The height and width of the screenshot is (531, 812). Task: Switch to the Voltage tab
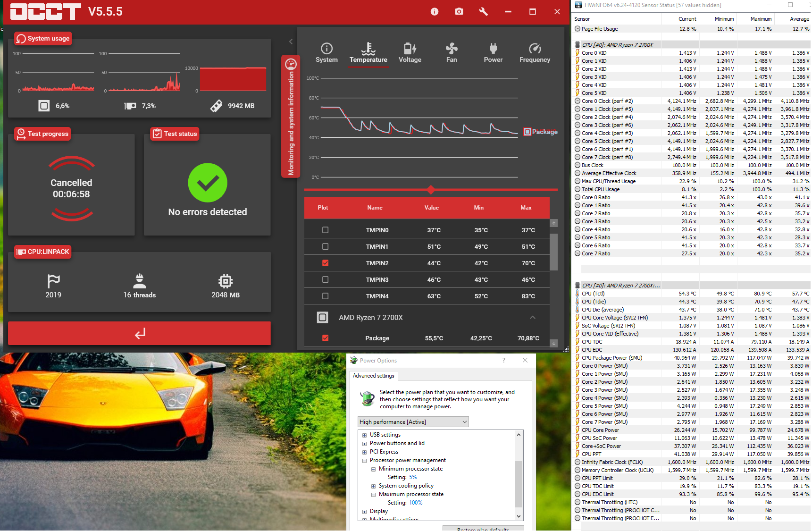click(x=410, y=53)
